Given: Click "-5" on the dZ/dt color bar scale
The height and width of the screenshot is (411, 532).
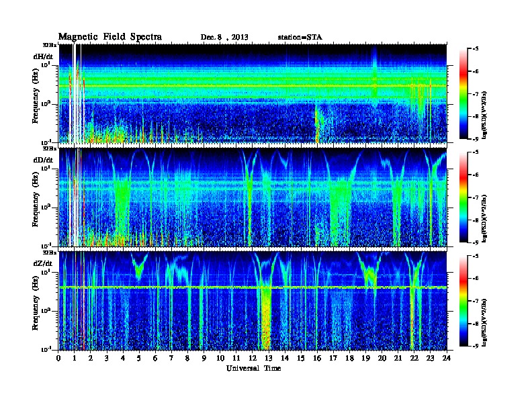Looking at the screenshot, I should (x=475, y=256).
